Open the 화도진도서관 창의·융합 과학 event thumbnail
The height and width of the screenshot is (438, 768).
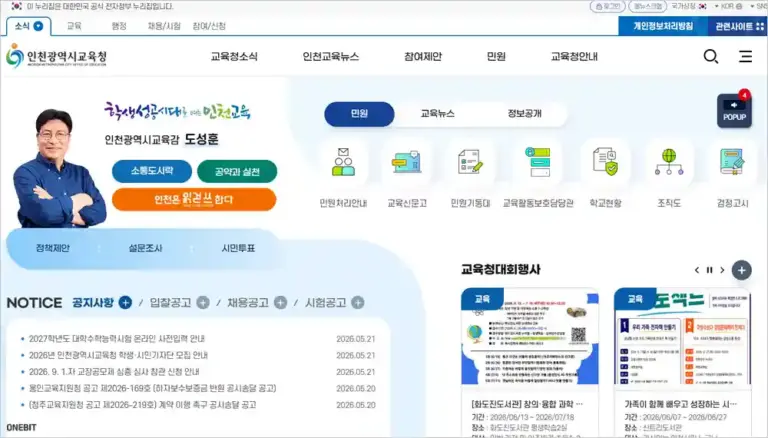click(x=530, y=336)
